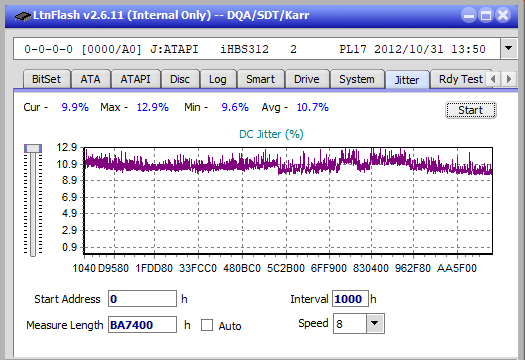The image size is (525, 360).
Task: Open the Speed dropdown arrow
Action: [x=375, y=323]
